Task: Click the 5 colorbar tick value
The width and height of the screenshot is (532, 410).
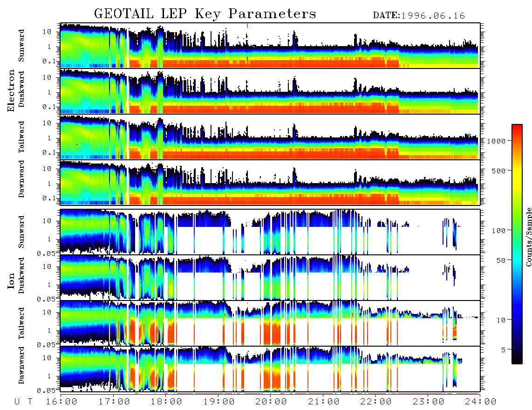Action: click(503, 349)
